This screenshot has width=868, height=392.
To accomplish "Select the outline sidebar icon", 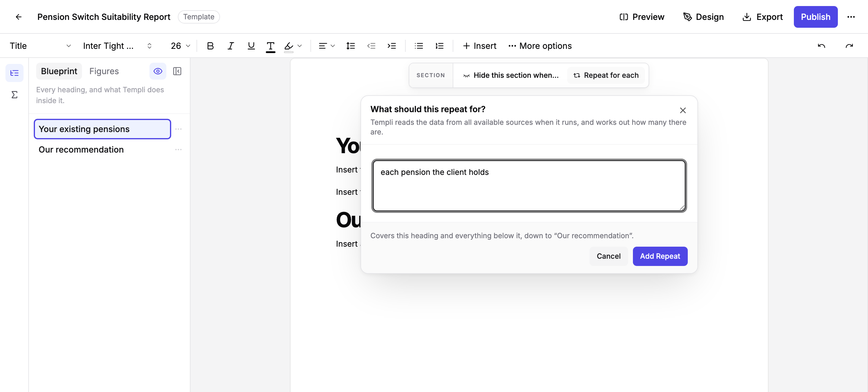I will point(14,73).
